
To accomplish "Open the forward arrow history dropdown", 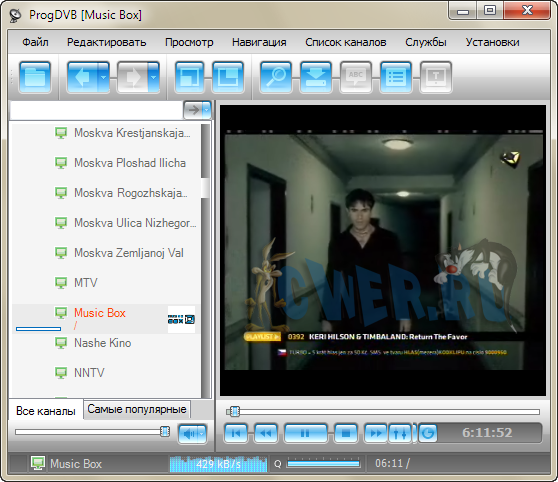I will [x=153, y=77].
